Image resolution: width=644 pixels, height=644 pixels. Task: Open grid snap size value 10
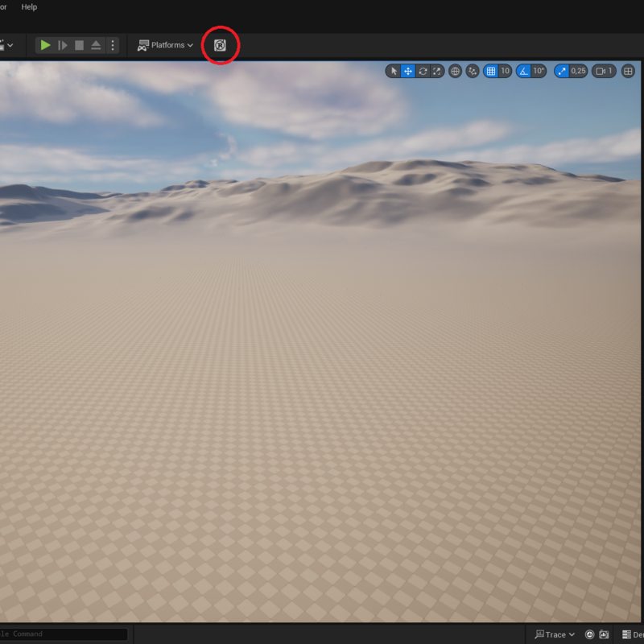tap(506, 71)
